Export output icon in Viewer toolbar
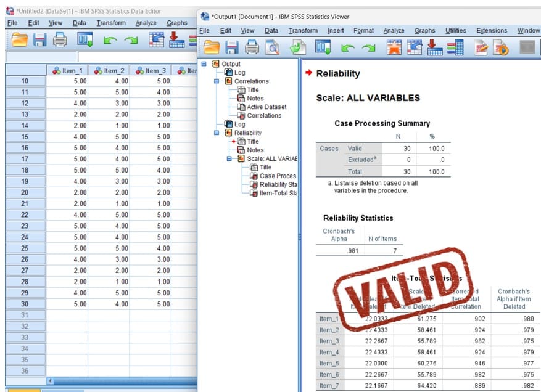This screenshot has width=541, height=392. pos(298,48)
